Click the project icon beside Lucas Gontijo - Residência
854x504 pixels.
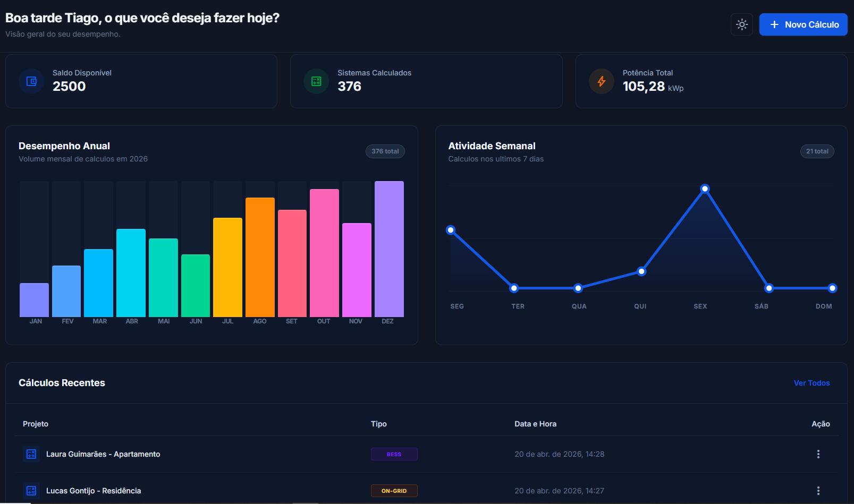click(31, 491)
